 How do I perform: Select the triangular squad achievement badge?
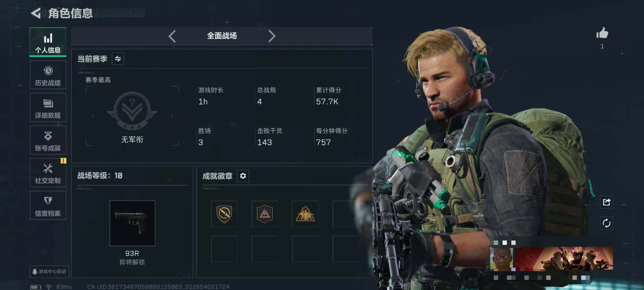(305, 214)
